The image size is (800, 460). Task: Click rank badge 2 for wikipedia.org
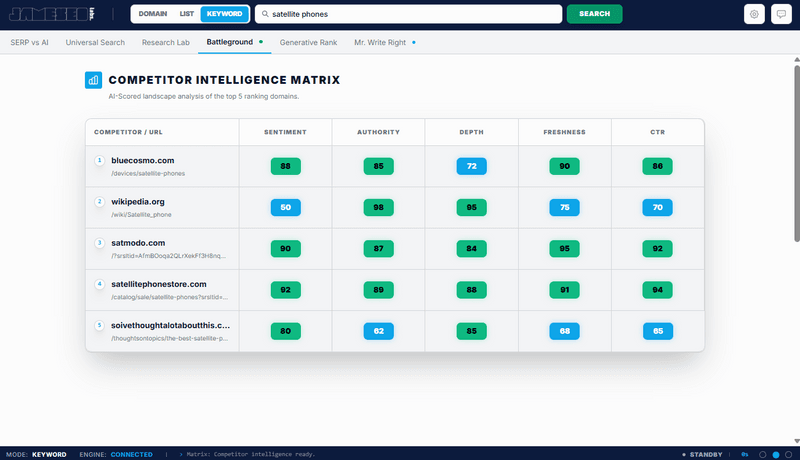[x=99, y=201]
